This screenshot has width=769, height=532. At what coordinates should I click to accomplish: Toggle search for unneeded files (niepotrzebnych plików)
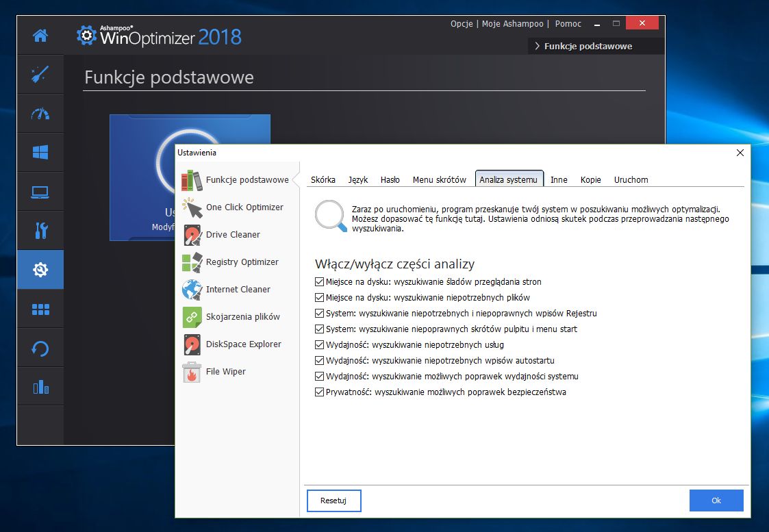coord(319,298)
